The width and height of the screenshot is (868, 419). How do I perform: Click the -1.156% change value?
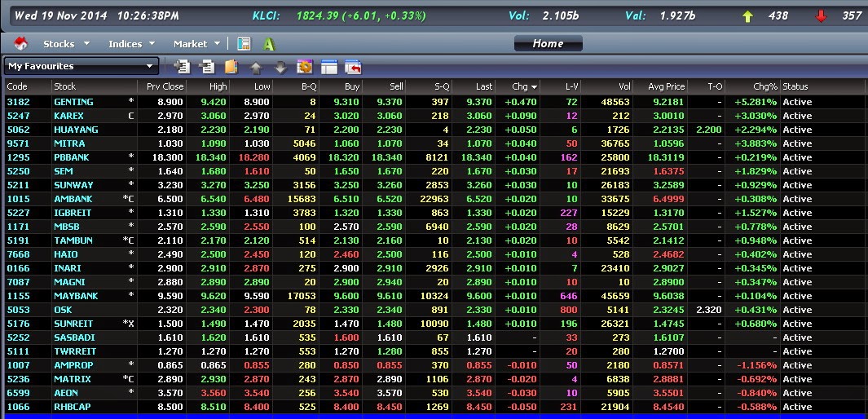[756, 364]
